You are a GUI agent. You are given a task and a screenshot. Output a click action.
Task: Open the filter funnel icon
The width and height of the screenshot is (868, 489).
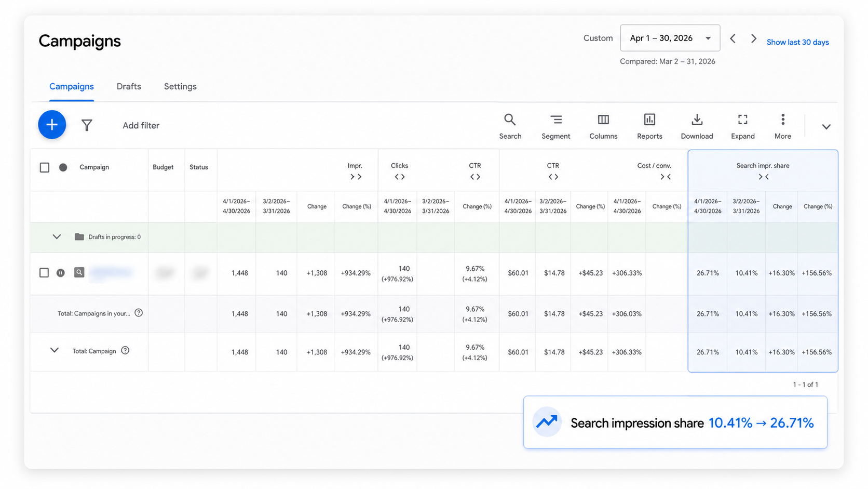pyautogui.click(x=87, y=125)
